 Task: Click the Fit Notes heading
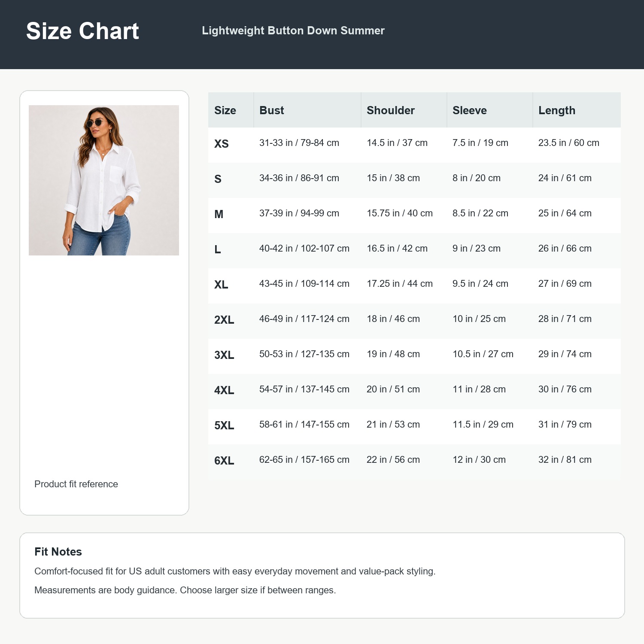point(58,552)
